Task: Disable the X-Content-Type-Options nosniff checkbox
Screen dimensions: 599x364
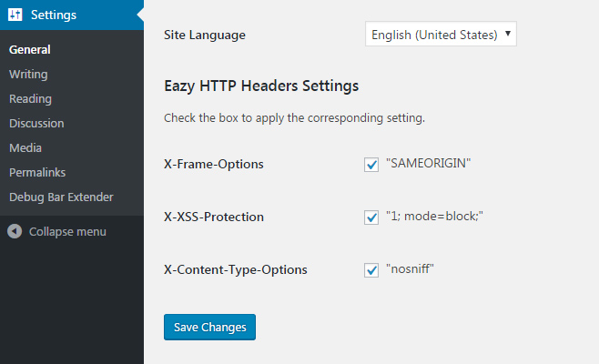Action: 371,270
